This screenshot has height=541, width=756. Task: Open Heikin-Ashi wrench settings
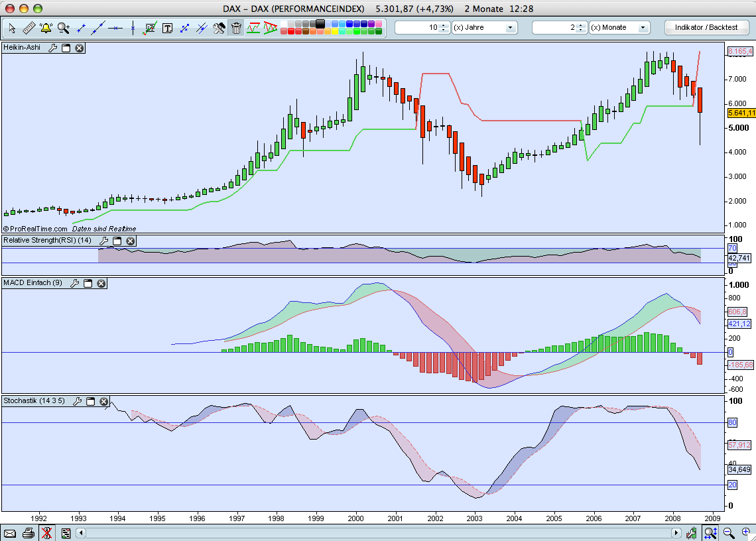(x=53, y=48)
